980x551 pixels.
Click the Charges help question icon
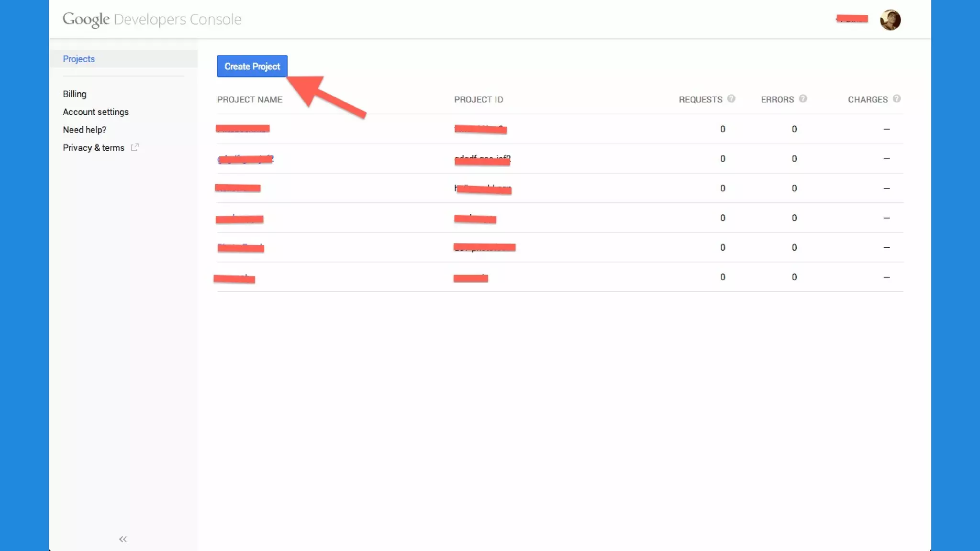pos(897,99)
